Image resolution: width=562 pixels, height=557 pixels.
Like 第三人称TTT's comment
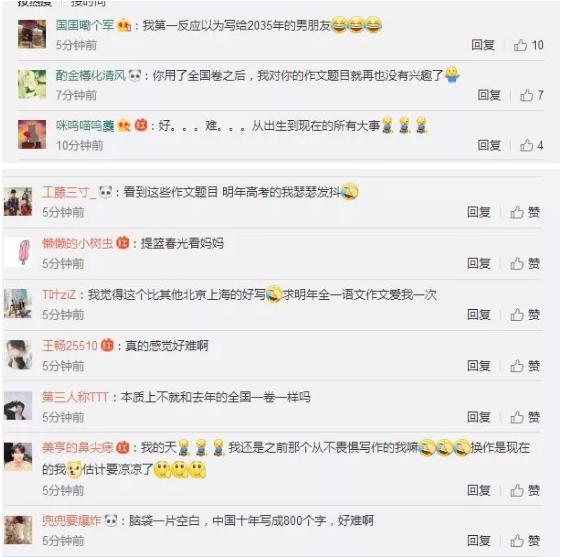pos(525,417)
